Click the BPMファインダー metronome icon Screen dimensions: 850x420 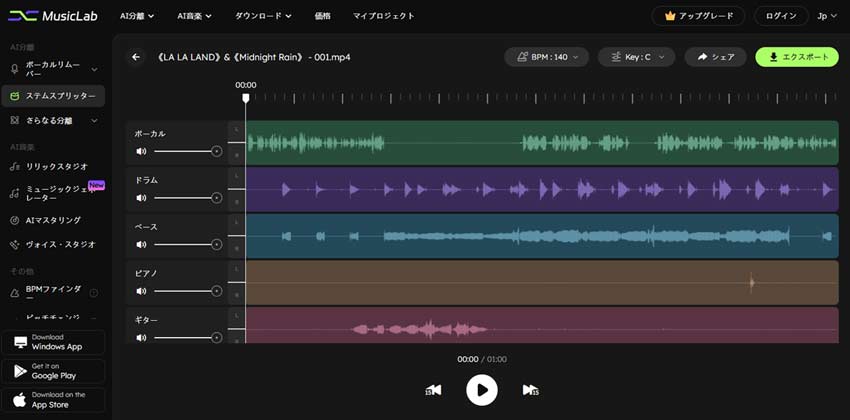point(15,293)
